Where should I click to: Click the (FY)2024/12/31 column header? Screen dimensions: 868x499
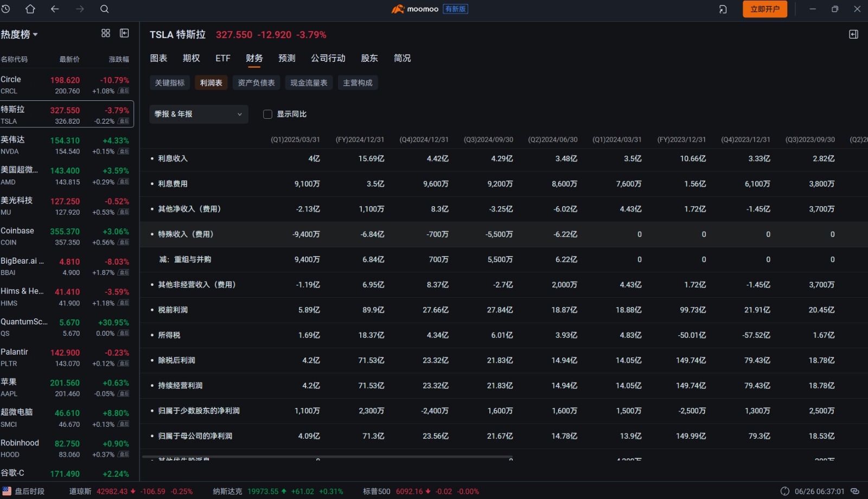point(360,139)
